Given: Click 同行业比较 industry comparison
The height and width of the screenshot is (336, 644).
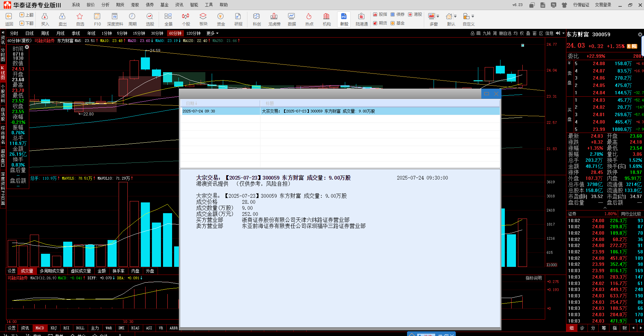Looking at the screenshot, I should (631, 214).
